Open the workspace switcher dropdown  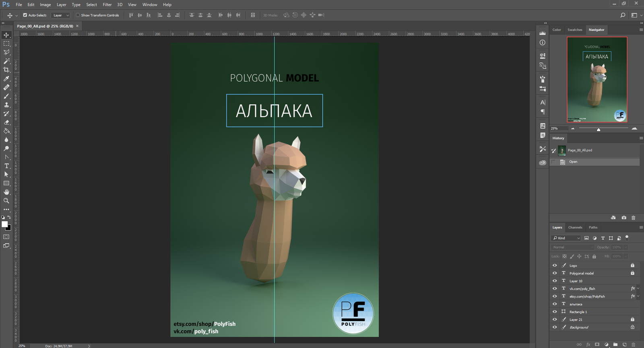tap(636, 15)
